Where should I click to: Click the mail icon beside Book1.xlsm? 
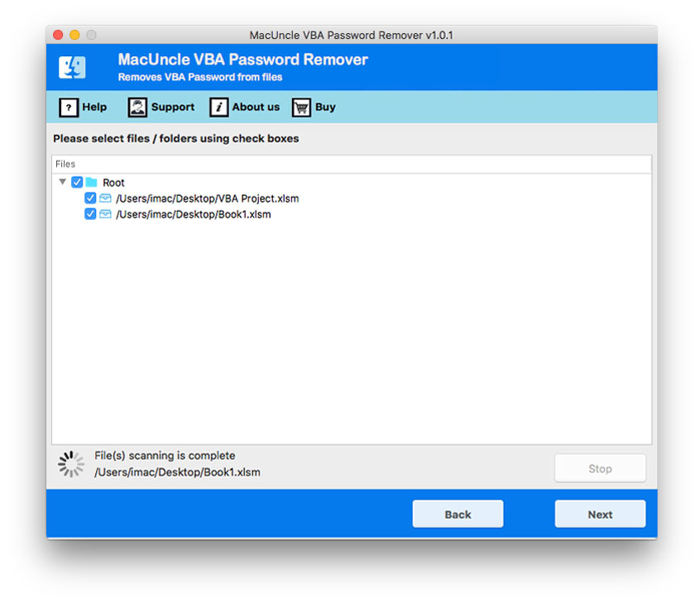105,214
